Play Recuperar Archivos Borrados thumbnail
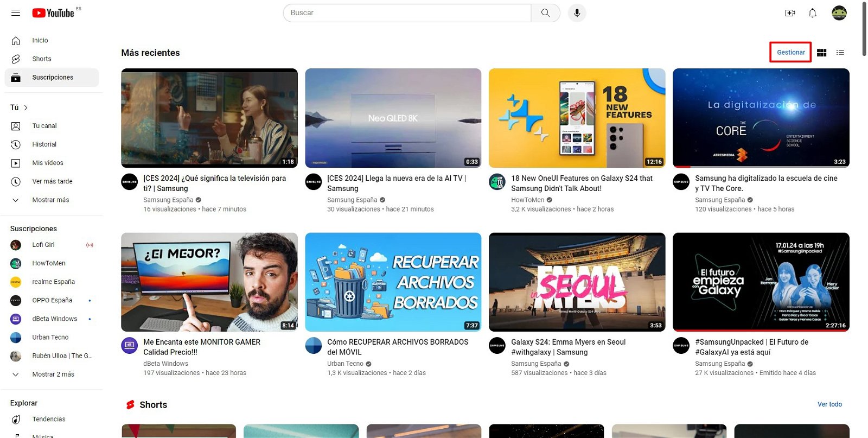This screenshot has height=438, width=868. (393, 282)
